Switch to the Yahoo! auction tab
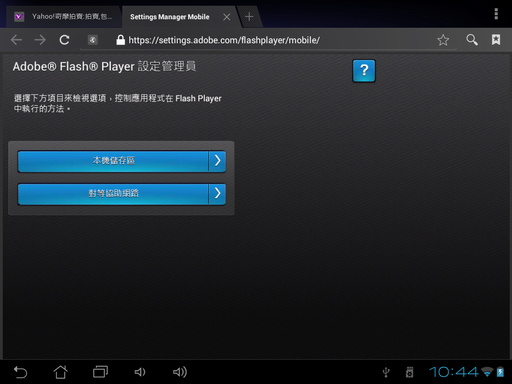512x384 pixels. pyautogui.click(x=63, y=16)
